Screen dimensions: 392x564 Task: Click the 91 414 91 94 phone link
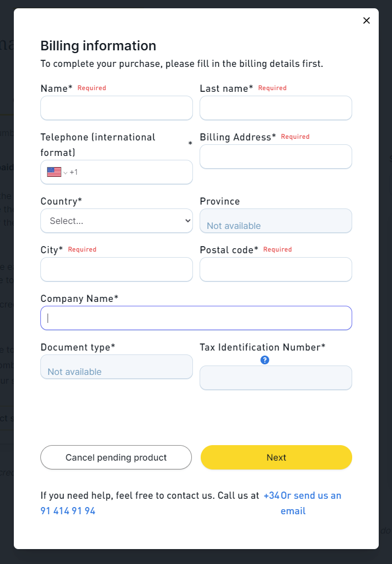click(68, 511)
